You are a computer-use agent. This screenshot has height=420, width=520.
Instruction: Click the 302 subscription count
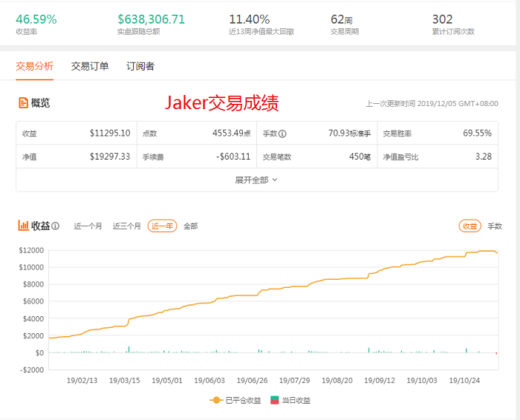pyautogui.click(x=443, y=19)
